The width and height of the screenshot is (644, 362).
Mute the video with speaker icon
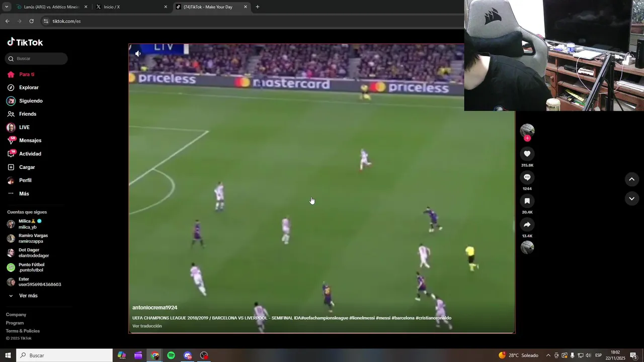(x=138, y=53)
